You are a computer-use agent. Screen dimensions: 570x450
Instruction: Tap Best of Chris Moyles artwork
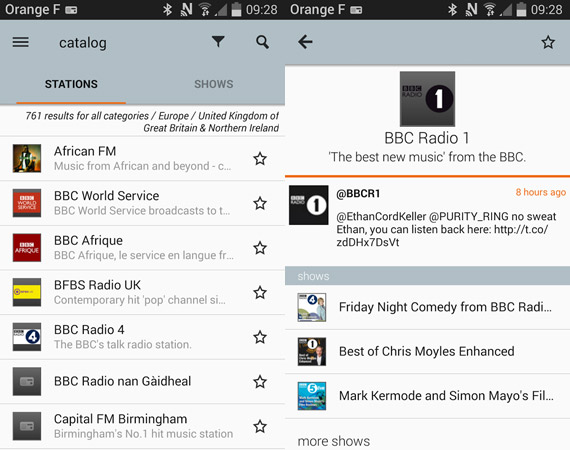coord(312,351)
